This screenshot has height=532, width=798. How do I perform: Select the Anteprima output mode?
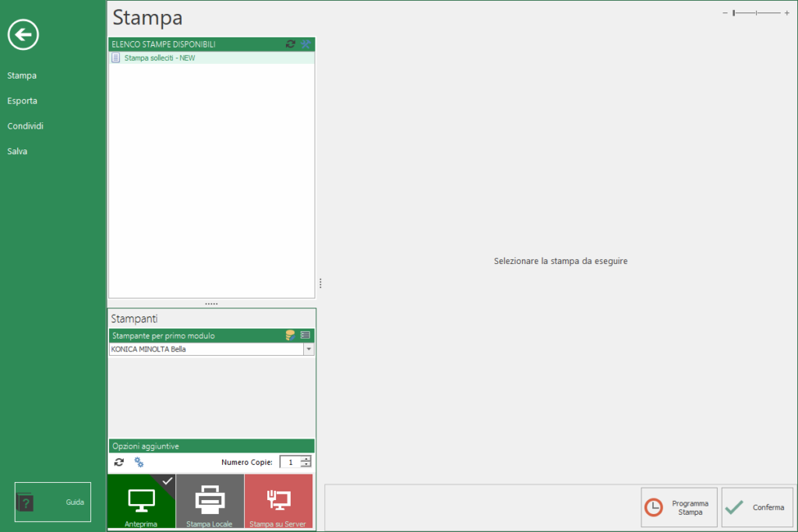tap(142, 502)
